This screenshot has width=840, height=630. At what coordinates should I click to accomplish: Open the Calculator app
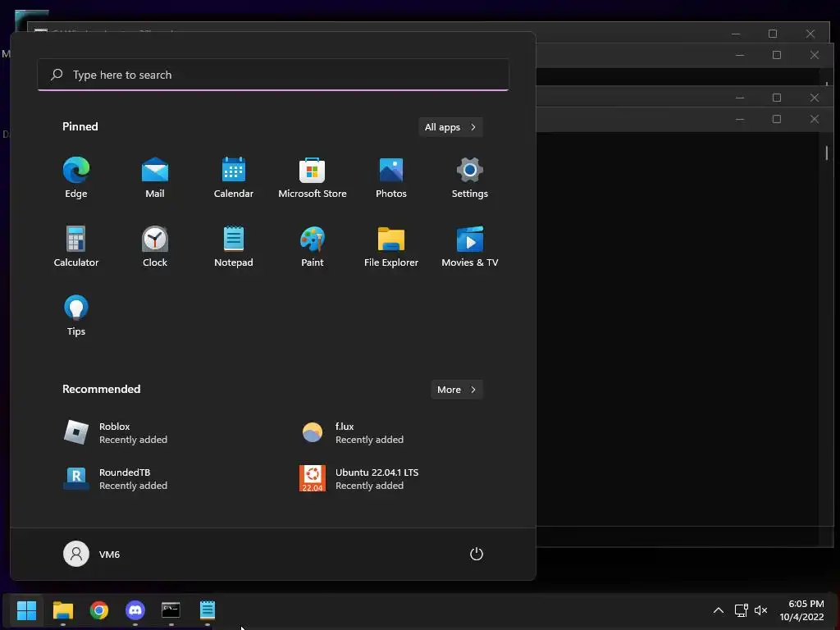coord(76,246)
